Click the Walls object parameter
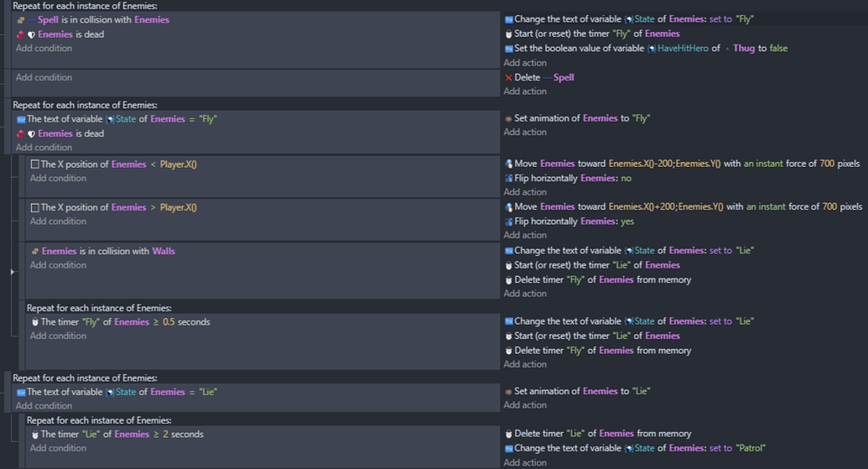 [164, 252]
